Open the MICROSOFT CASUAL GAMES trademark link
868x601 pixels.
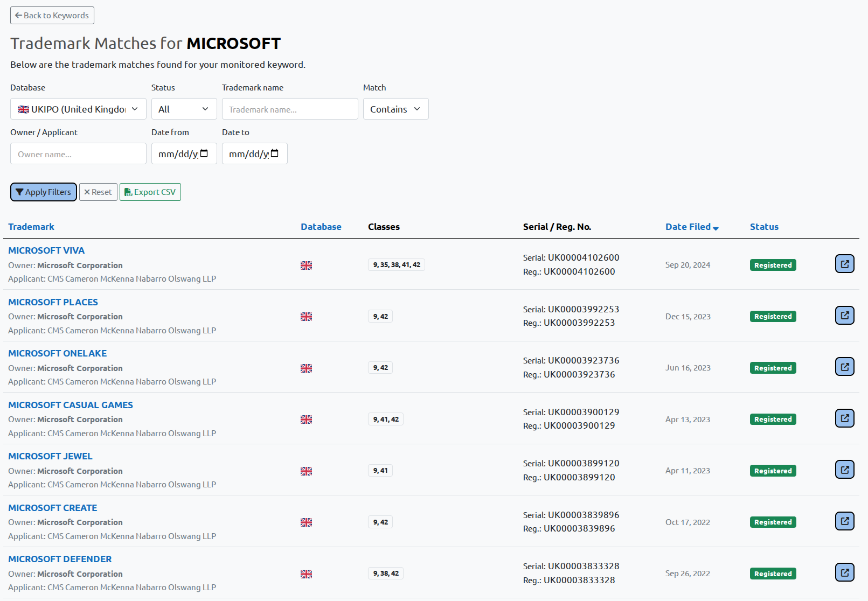pos(70,404)
